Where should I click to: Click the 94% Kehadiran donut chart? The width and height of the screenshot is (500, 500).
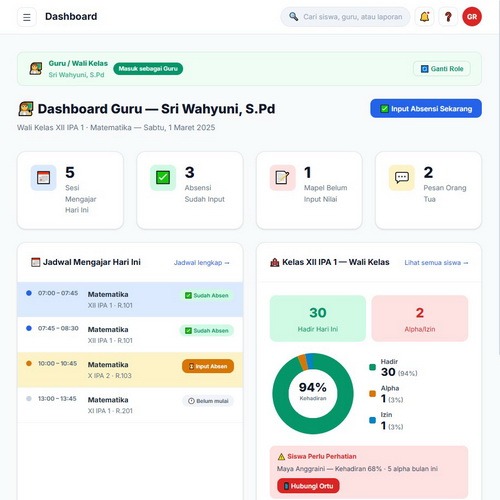tap(313, 394)
